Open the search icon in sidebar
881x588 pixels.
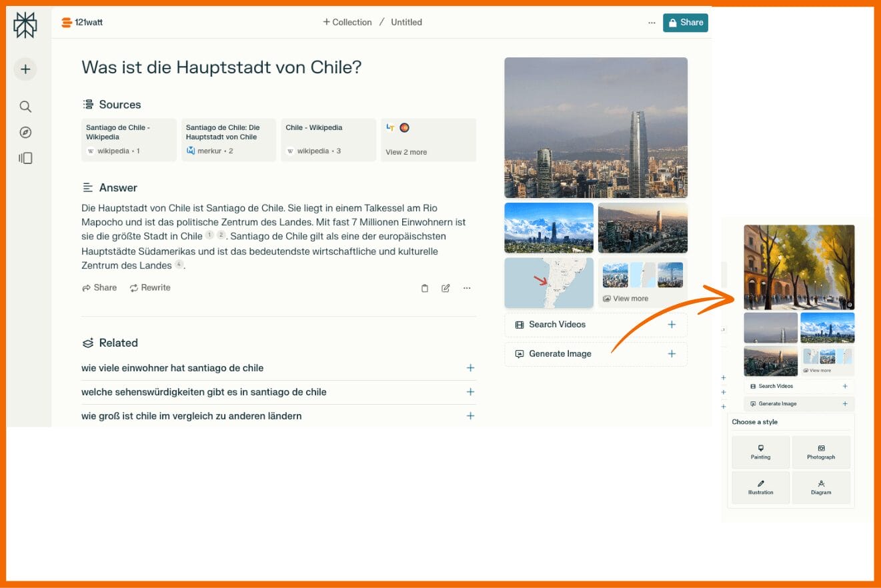tap(25, 107)
